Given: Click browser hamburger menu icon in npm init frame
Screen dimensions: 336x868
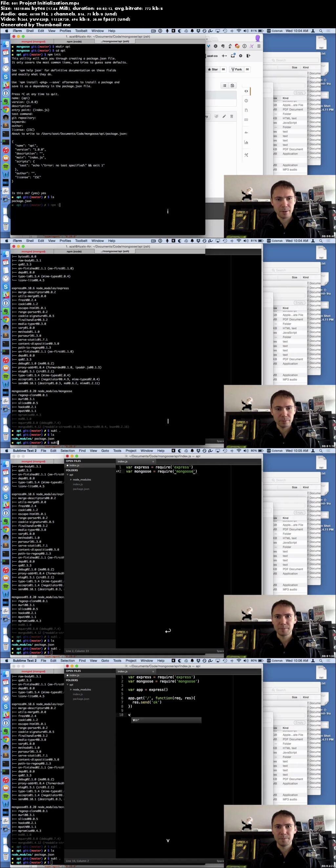Looking at the screenshot, I should (259, 46).
